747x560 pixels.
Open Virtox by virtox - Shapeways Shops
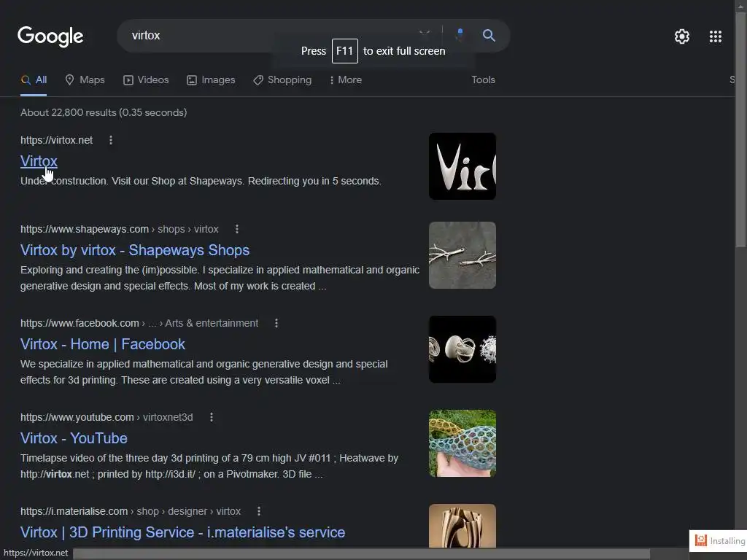[x=135, y=250]
